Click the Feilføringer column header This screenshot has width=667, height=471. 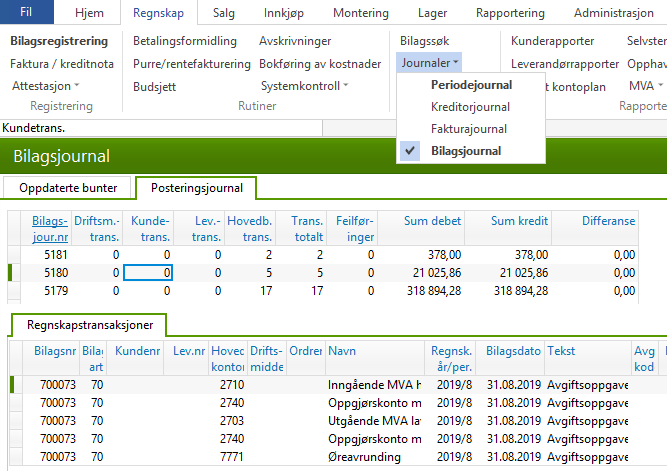point(352,228)
